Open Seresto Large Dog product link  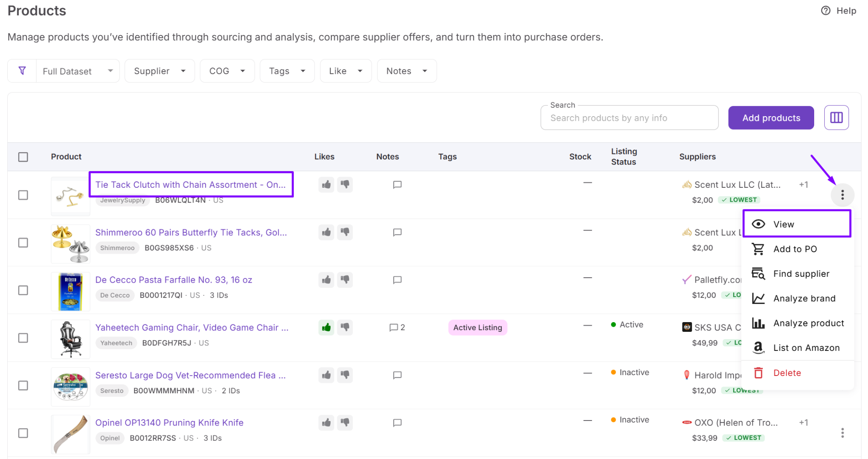tap(190, 375)
